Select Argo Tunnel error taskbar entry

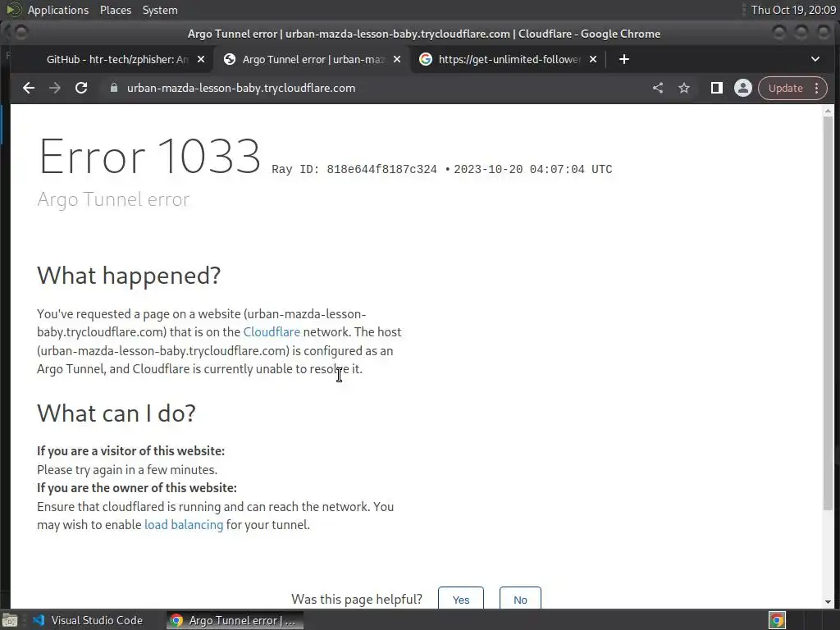tap(234, 620)
